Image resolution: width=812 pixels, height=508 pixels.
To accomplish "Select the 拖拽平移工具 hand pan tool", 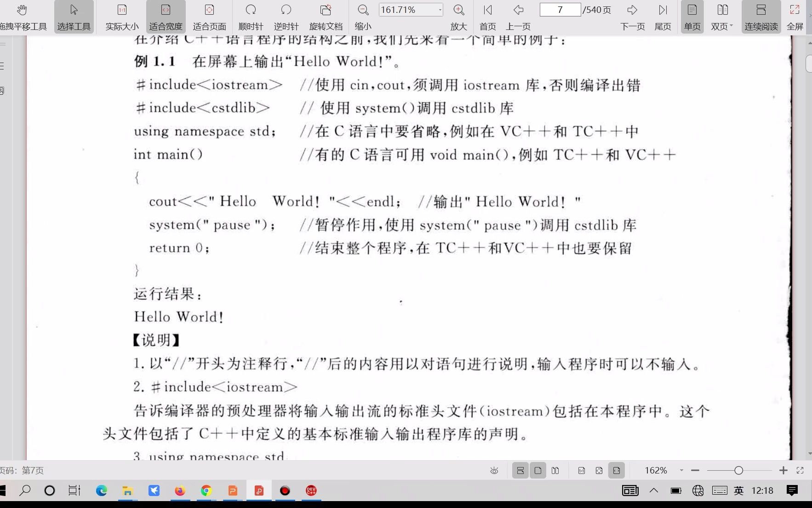I will [x=23, y=17].
